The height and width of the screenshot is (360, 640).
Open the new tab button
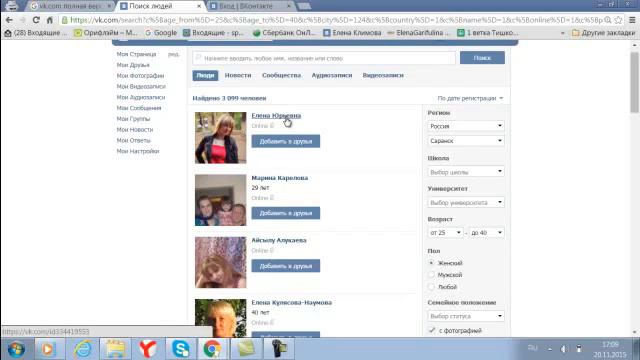click(304, 6)
